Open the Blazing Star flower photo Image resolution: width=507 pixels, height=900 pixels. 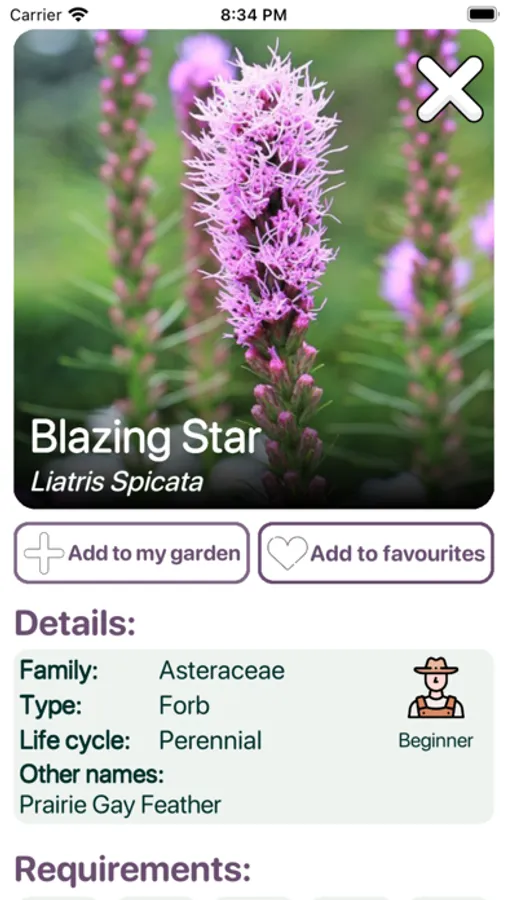pyautogui.click(x=253, y=269)
